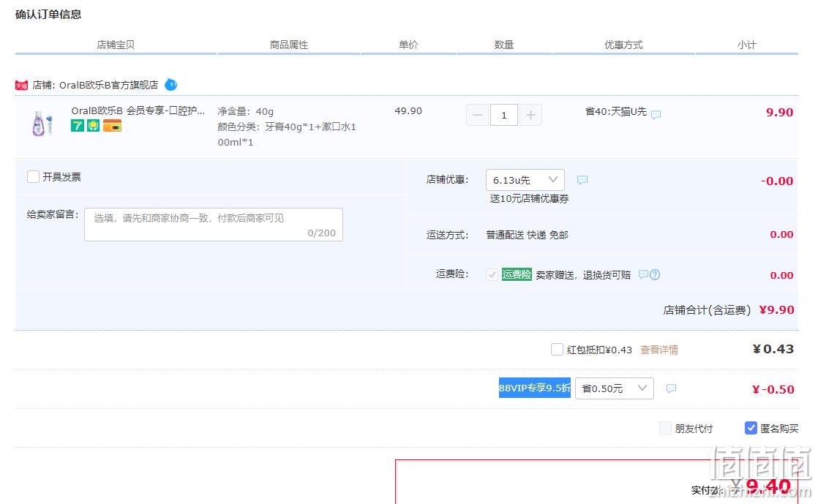The height and width of the screenshot is (504, 818).
Task: Click the question mark help icon for 运费险
Action: point(655,274)
